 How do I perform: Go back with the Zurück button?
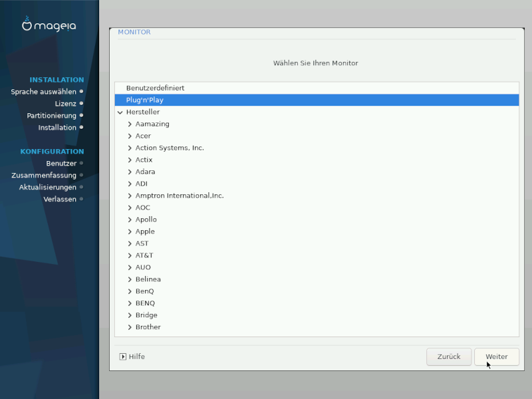pos(449,356)
